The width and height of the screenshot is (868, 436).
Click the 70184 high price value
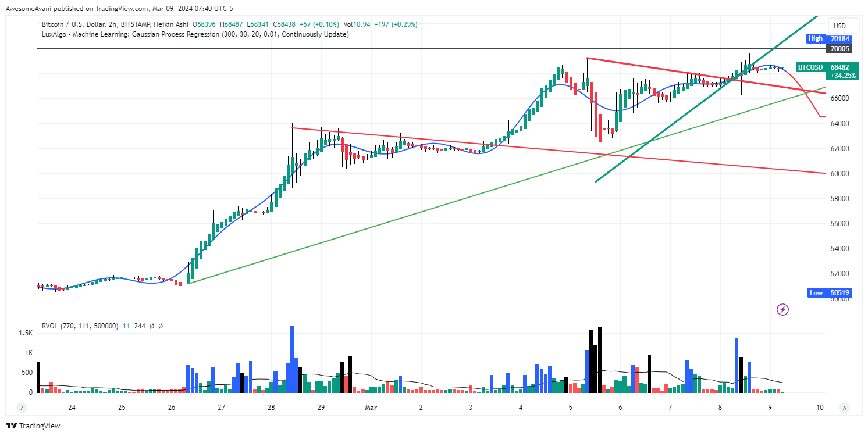click(x=839, y=38)
